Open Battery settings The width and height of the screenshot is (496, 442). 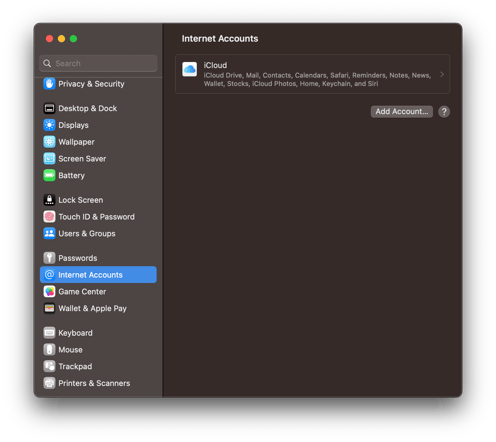click(72, 176)
